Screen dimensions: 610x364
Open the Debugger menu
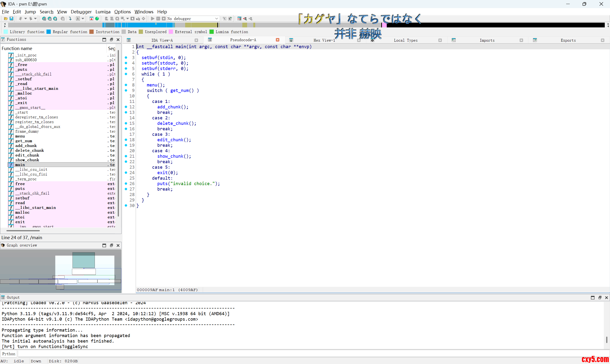(x=81, y=12)
